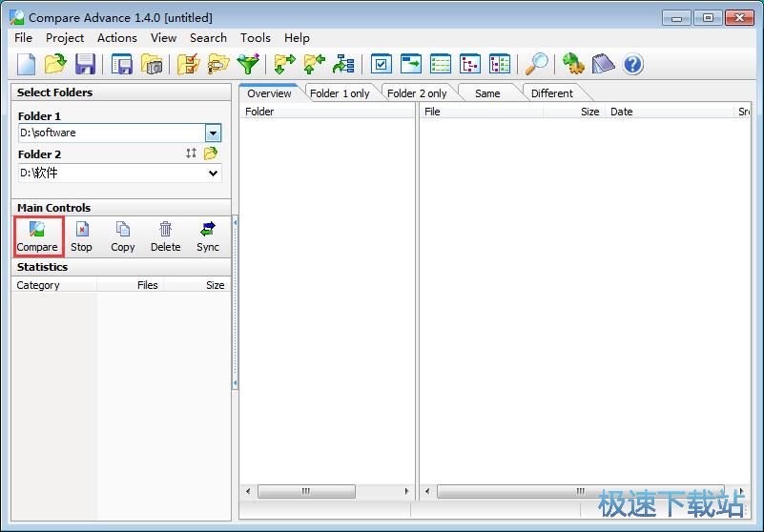
Task: Click the Save project floppy disk icon
Action: click(x=85, y=64)
